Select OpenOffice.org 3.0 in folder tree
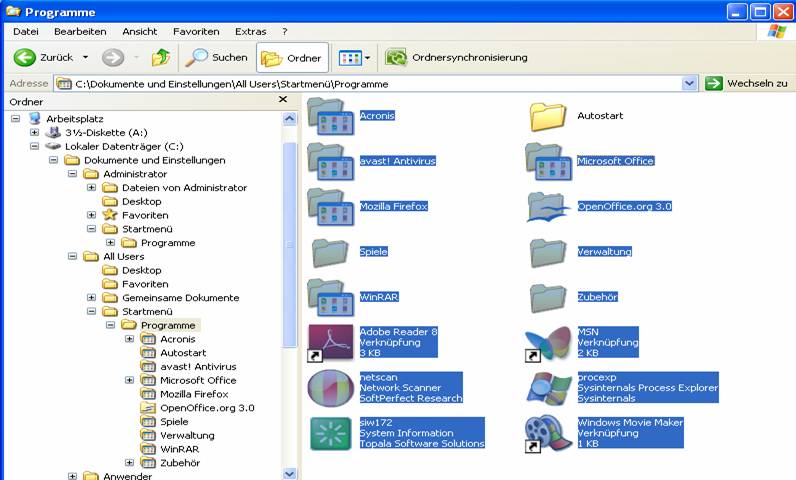Screen dimensions: 796x480 coord(207,408)
